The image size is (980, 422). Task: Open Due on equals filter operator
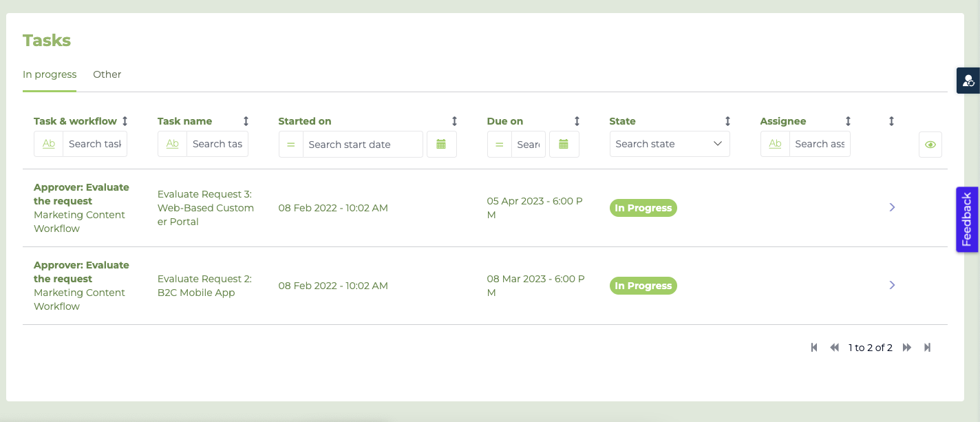click(500, 145)
